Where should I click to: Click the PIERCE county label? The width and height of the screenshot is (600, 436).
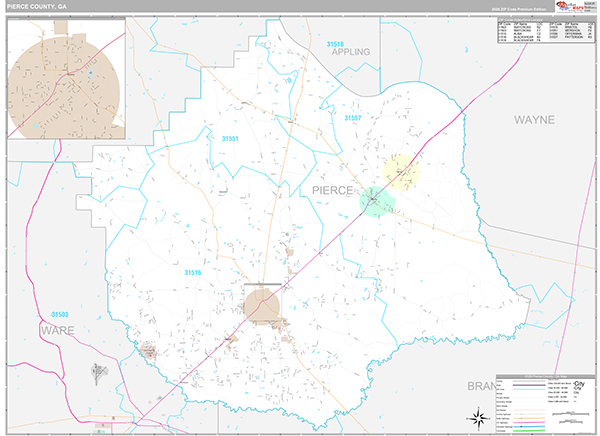(x=332, y=190)
